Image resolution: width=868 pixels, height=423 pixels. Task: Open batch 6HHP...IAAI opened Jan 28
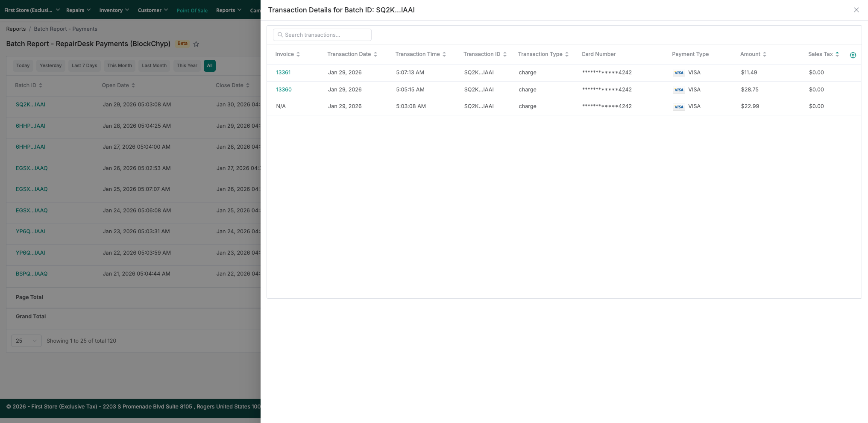(x=30, y=126)
